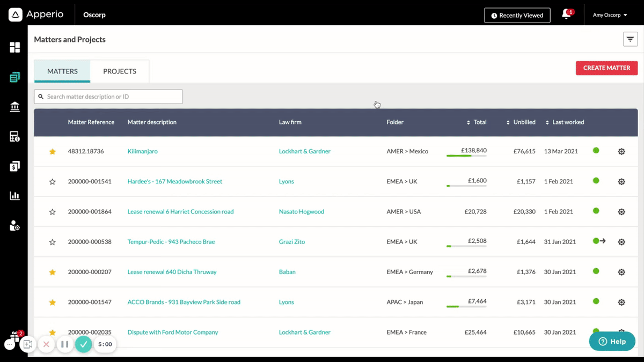644x362 pixels.
Task: Sort by the Last worked column
Action: (565, 122)
